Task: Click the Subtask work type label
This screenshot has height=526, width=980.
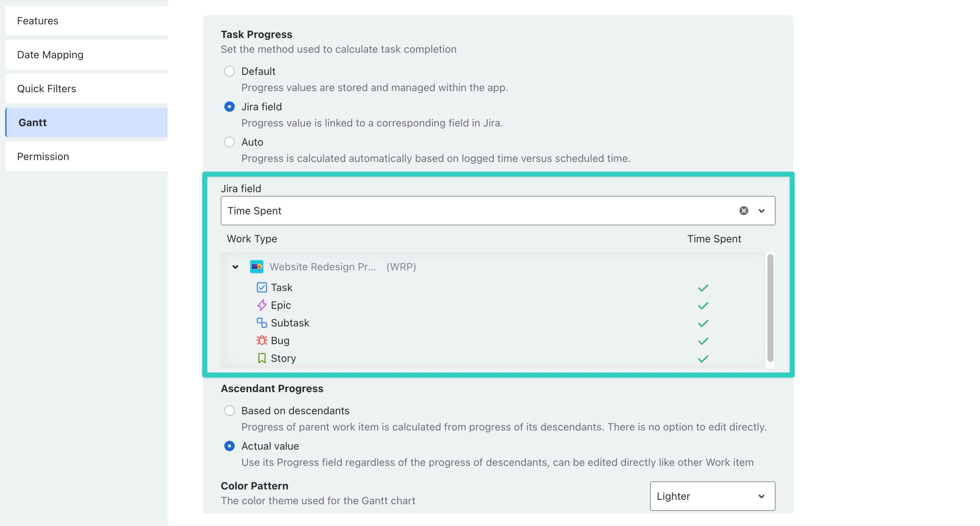Action: point(290,322)
